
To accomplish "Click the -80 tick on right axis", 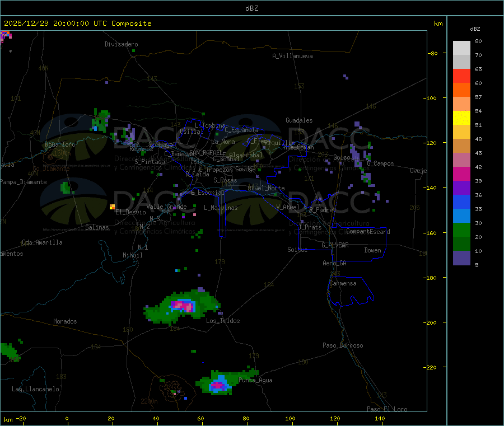I will 433,53.
